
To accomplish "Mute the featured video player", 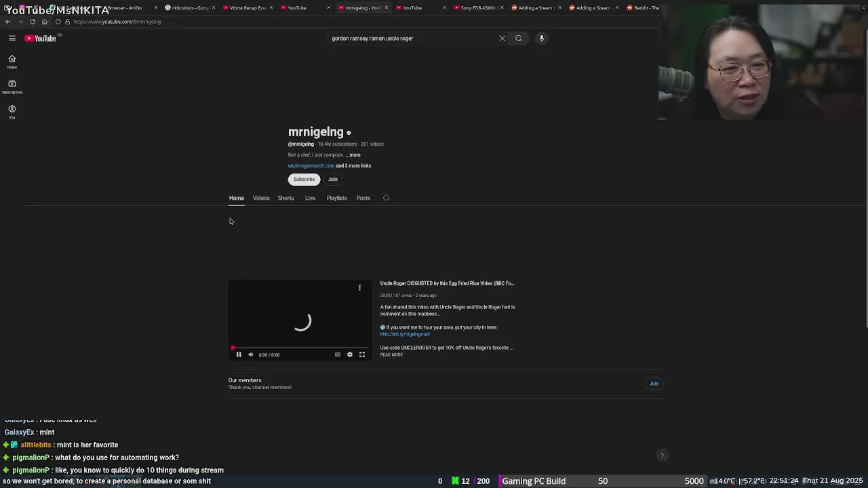I will point(250,354).
